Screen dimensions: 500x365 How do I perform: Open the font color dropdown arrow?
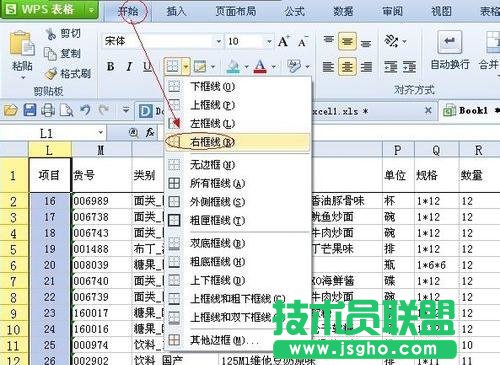pyautogui.click(x=274, y=67)
